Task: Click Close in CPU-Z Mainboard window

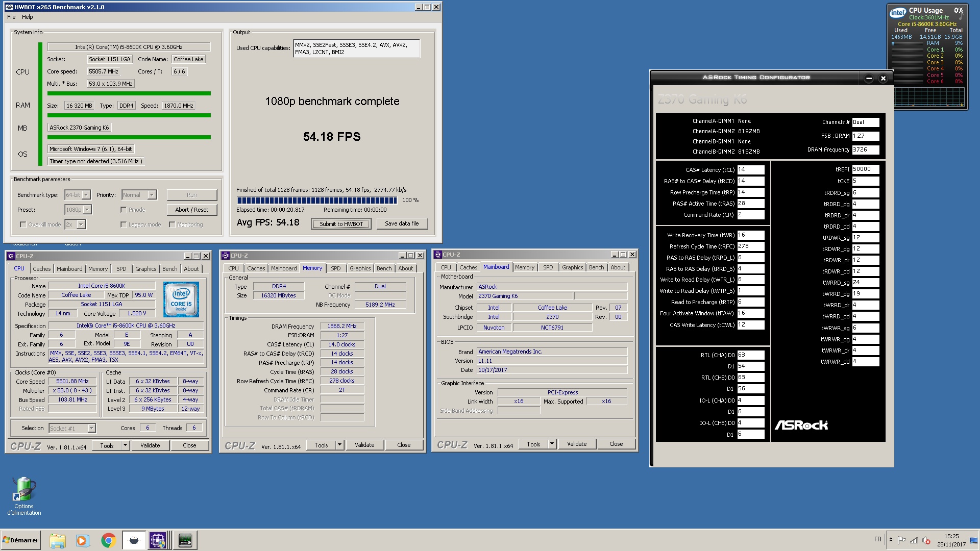Action: pos(616,444)
